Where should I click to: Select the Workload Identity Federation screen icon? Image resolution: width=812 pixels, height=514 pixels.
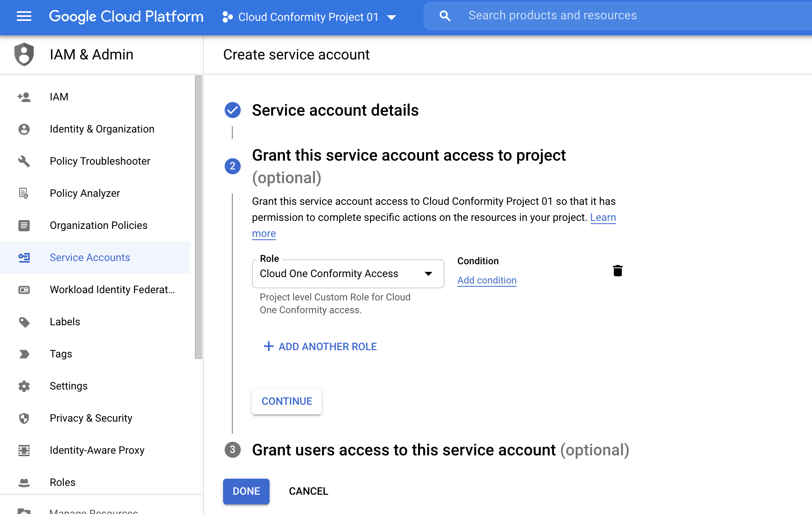(x=24, y=290)
